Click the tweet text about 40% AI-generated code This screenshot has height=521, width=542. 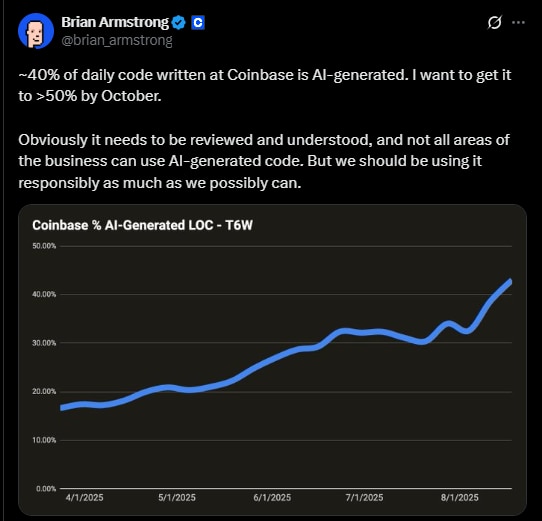point(264,85)
